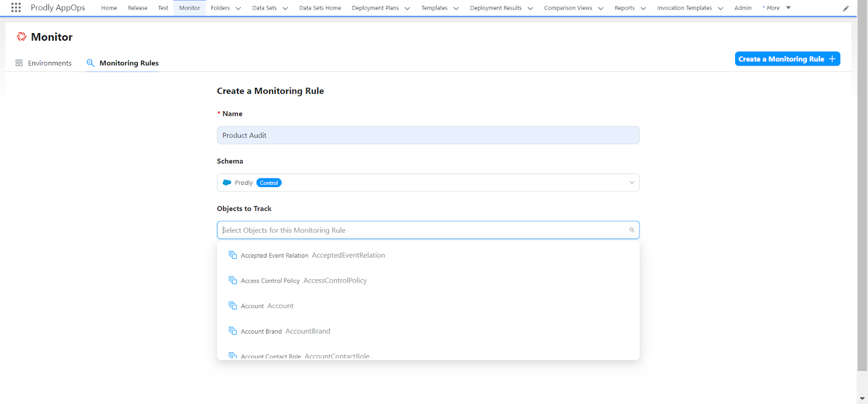Select the Account Contact Role option

[428, 355]
